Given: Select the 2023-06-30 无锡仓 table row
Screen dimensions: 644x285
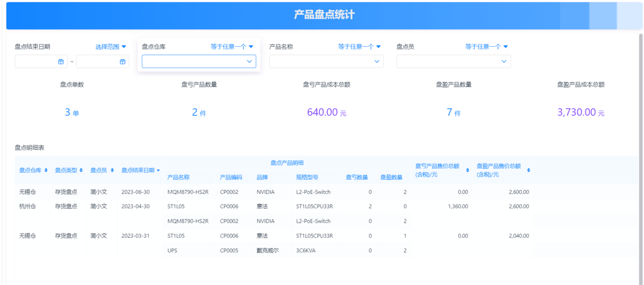Looking at the screenshot, I should pos(215,192).
